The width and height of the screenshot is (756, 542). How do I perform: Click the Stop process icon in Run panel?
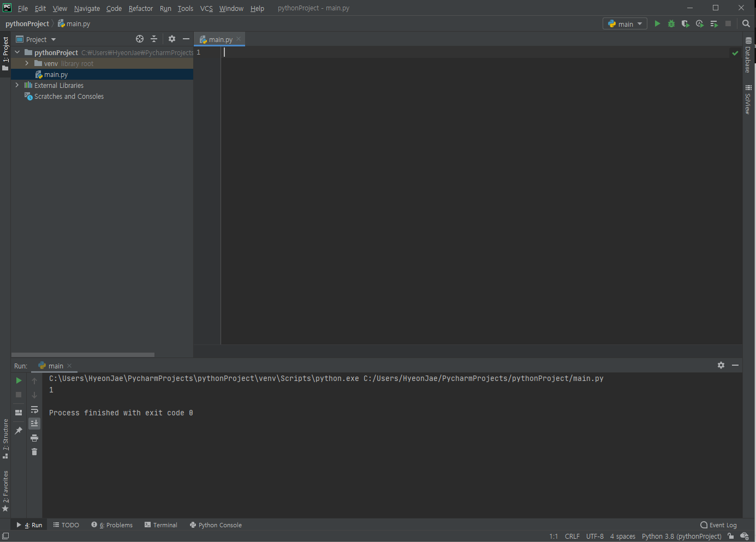click(x=19, y=395)
